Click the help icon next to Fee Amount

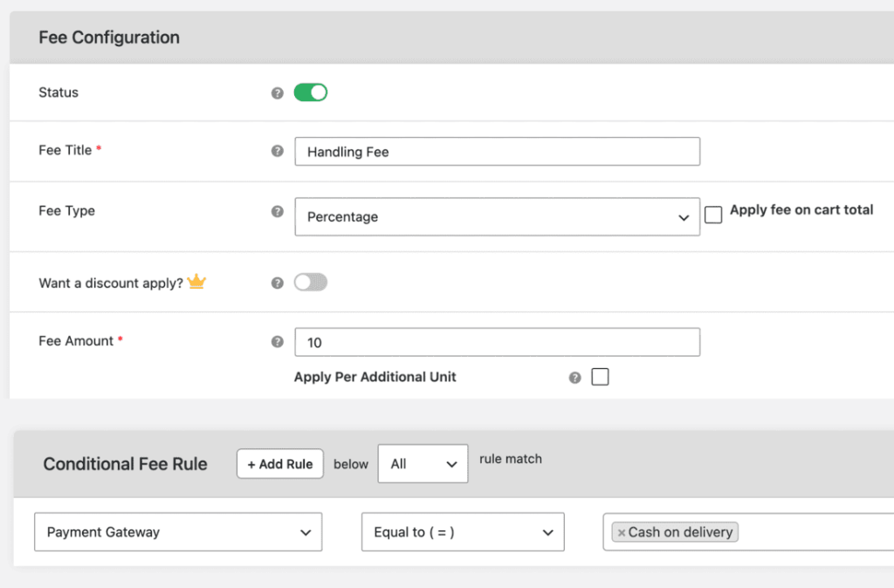coord(277,342)
